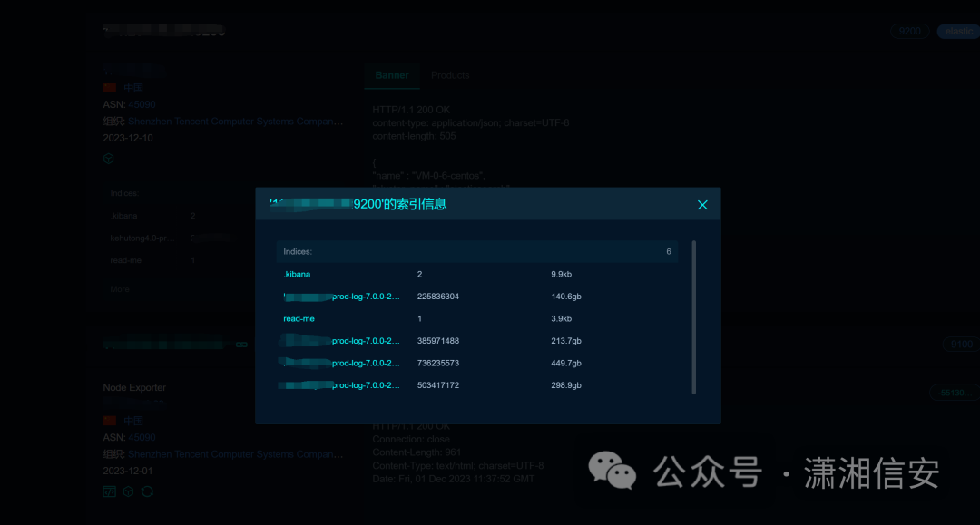This screenshot has width=980, height=525.
Task: Click the 503417172 document count
Action: coord(438,385)
